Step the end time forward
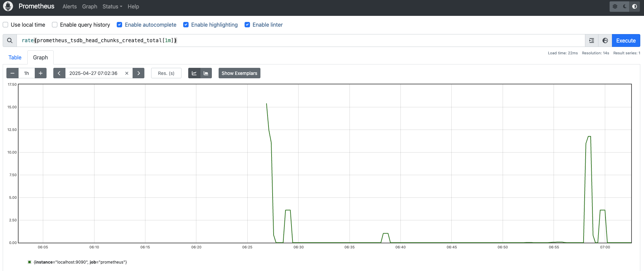Screen dimensions: 644x271 tap(139, 73)
